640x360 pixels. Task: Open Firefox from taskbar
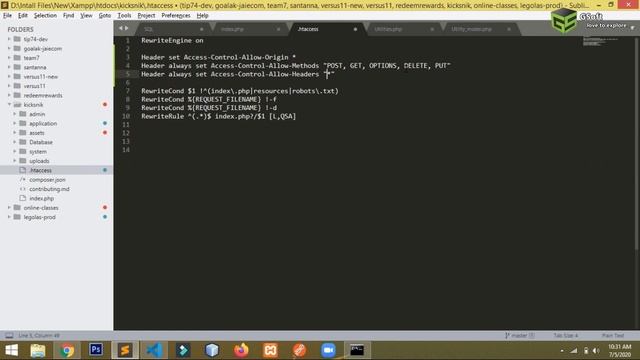click(241, 350)
